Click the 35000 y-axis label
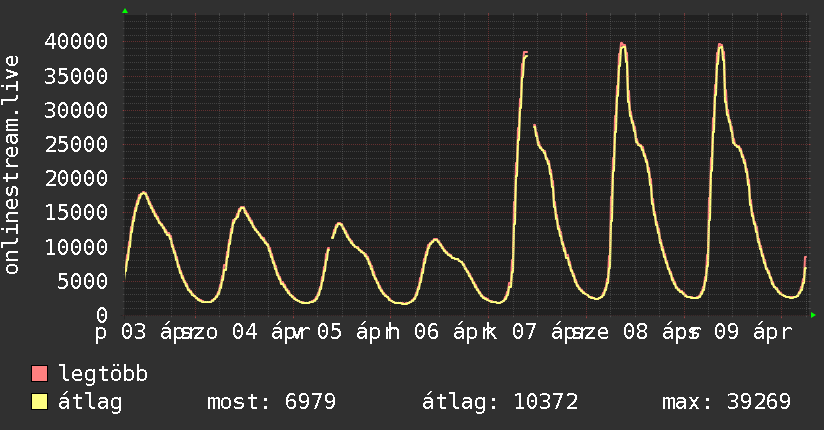 (76, 76)
